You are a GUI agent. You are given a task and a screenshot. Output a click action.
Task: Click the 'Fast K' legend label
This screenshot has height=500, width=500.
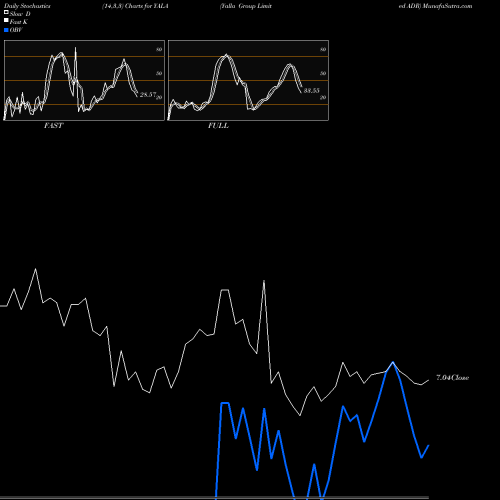[x=19, y=22]
